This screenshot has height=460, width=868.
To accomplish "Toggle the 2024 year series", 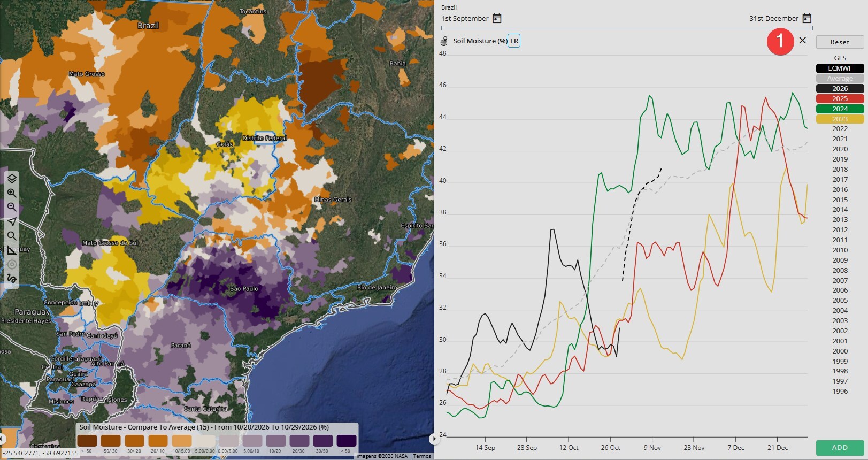I will point(840,109).
